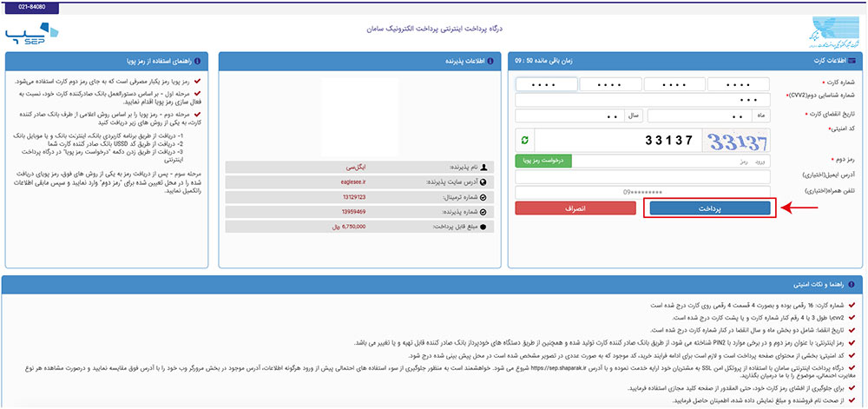The height and width of the screenshot is (409, 868).
Task: Request dynamic password via درخواست رمز پویا
Action: click(x=543, y=161)
